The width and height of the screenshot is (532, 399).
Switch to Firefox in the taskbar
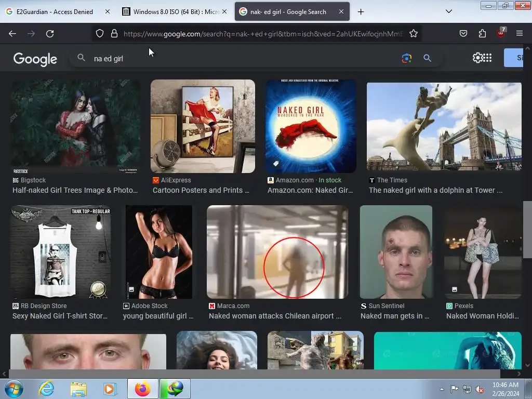pos(143,389)
